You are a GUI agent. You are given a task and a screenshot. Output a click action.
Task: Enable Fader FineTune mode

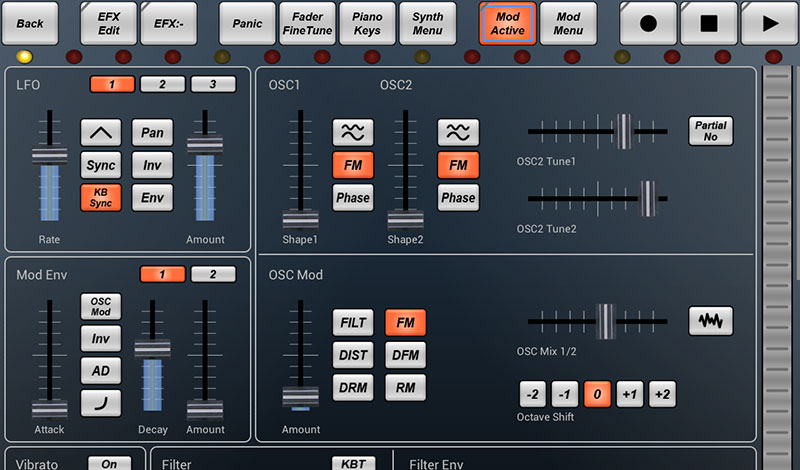308,23
